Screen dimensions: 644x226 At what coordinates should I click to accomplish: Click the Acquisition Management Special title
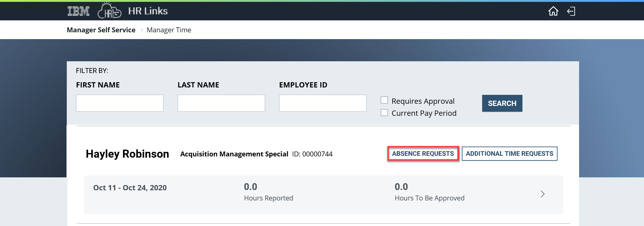click(234, 154)
